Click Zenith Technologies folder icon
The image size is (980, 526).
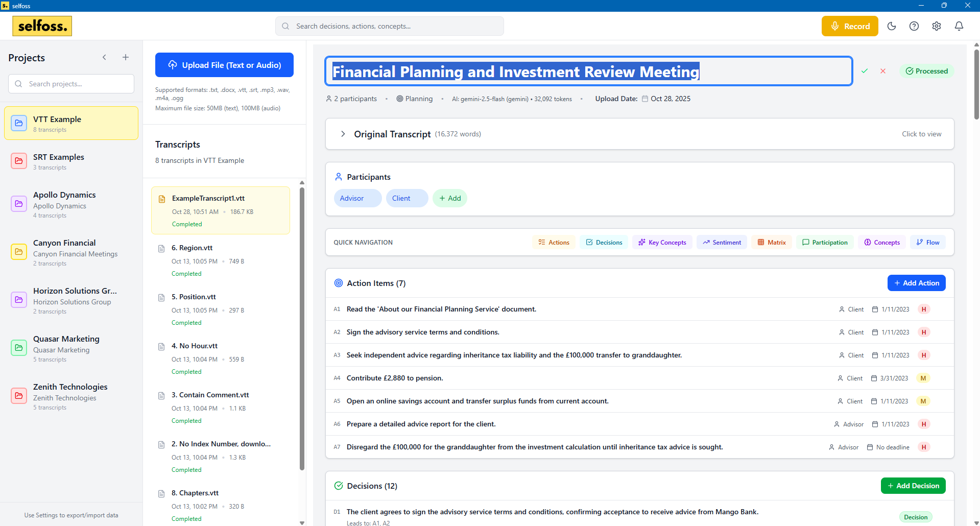(x=19, y=396)
